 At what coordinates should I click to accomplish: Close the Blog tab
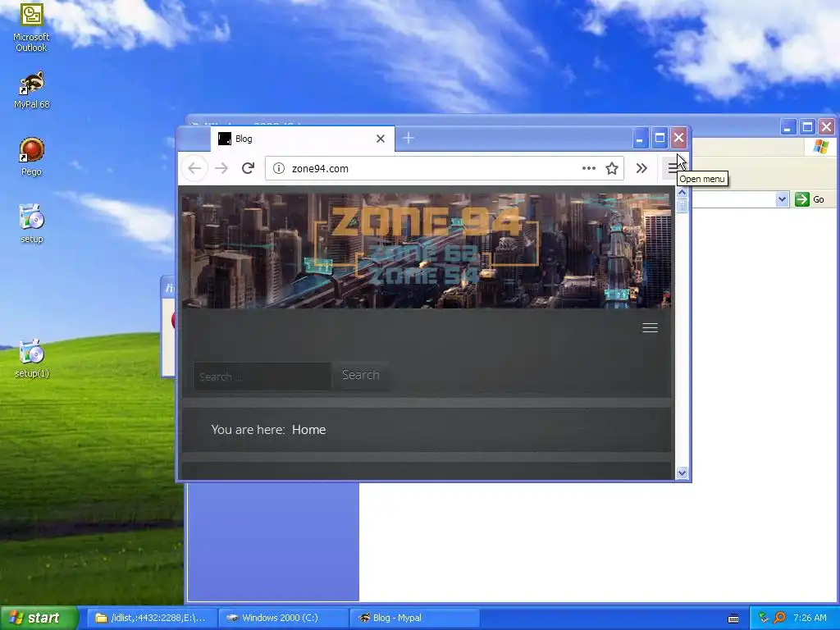(381, 139)
